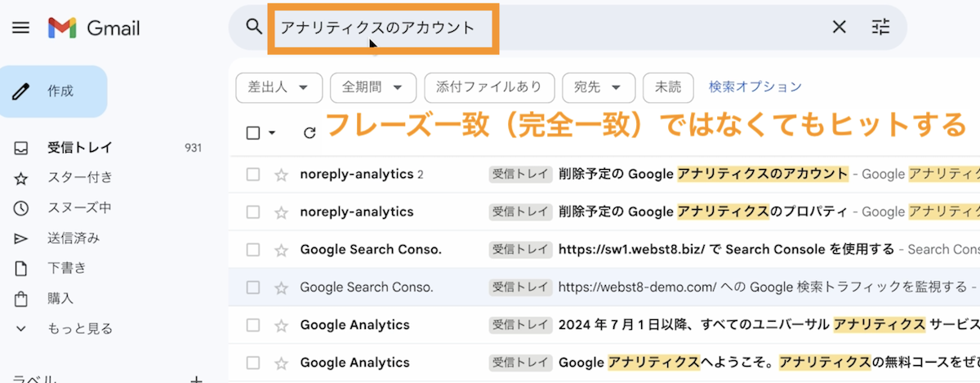Click the search magnifier icon
Screen dimensions: 980x383
point(254,27)
